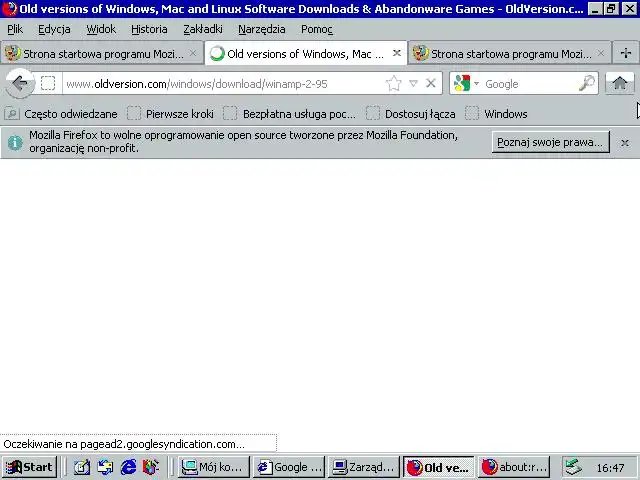Go to home page via house icon
This screenshot has height=480, width=640.
pos(619,83)
